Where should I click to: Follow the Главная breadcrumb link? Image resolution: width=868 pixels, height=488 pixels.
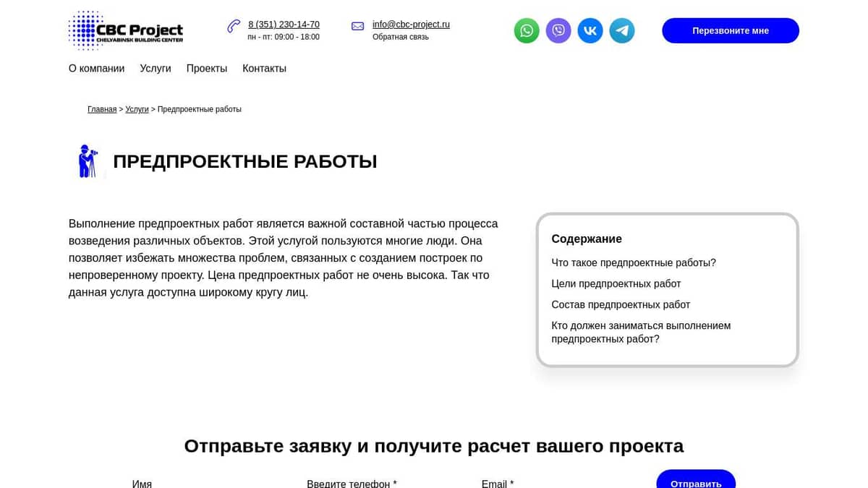[x=101, y=108]
